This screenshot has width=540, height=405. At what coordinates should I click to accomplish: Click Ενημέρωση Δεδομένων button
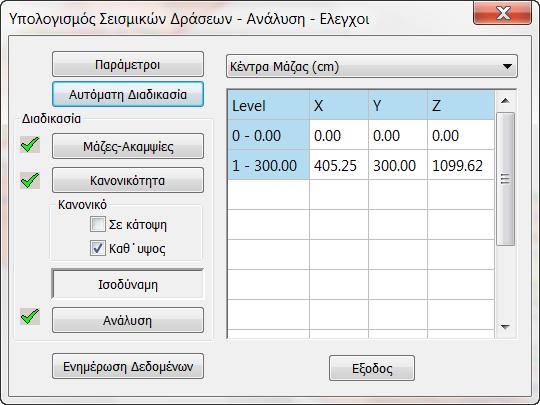tap(128, 366)
